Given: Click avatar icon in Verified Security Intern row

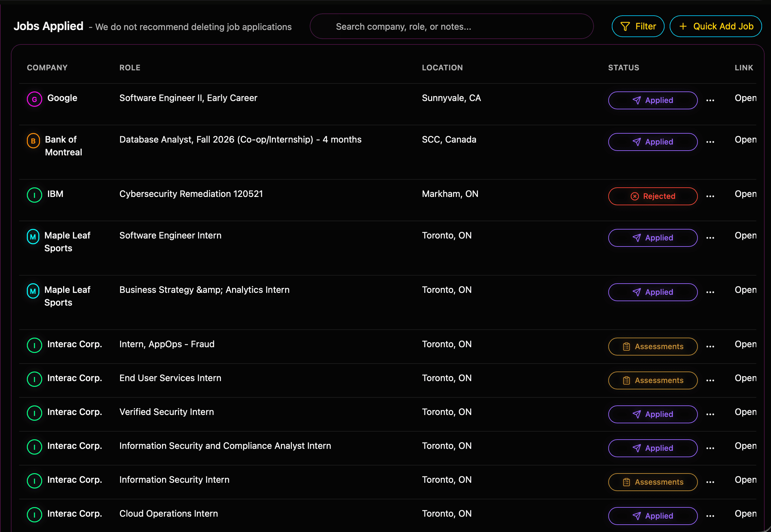Looking at the screenshot, I should pyautogui.click(x=34, y=413).
